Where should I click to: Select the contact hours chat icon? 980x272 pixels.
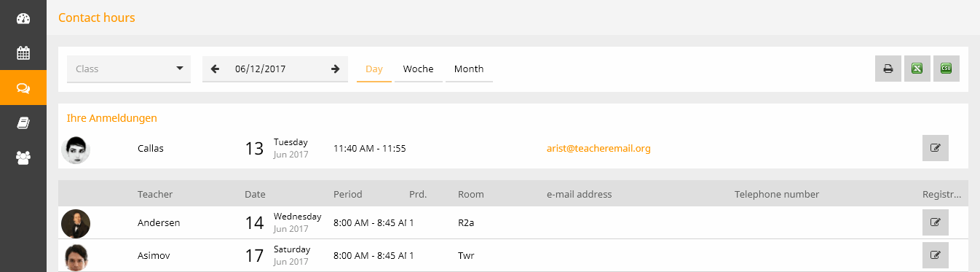pyautogui.click(x=23, y=88)
